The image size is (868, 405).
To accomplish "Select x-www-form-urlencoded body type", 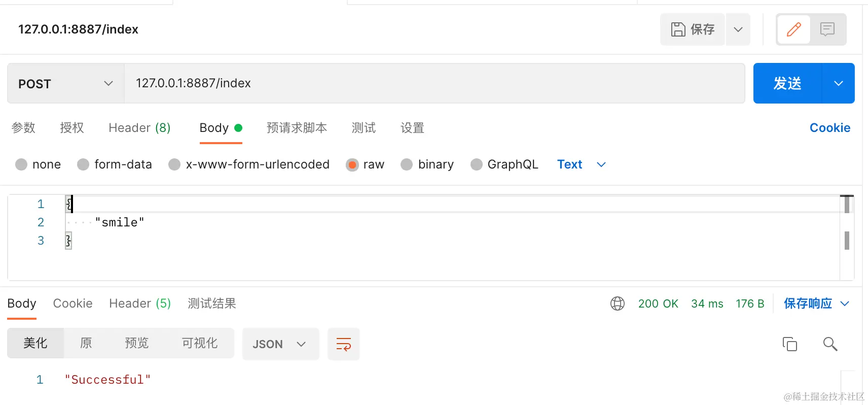I will tap(249, 164).
